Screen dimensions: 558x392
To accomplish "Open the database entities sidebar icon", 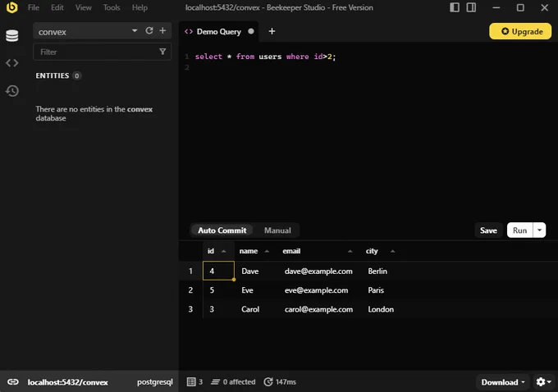I will click(x=12, y=35).
